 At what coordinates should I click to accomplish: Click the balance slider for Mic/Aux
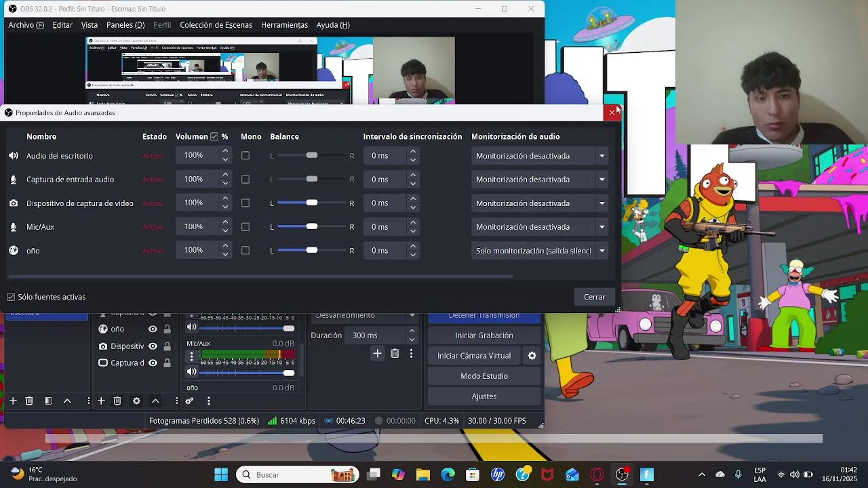[311, 227]
